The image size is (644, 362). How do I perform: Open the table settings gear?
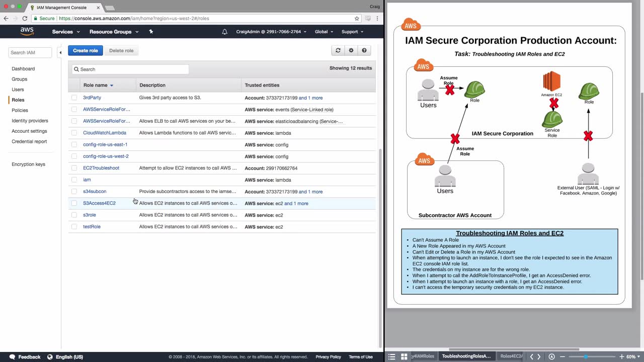351,50
